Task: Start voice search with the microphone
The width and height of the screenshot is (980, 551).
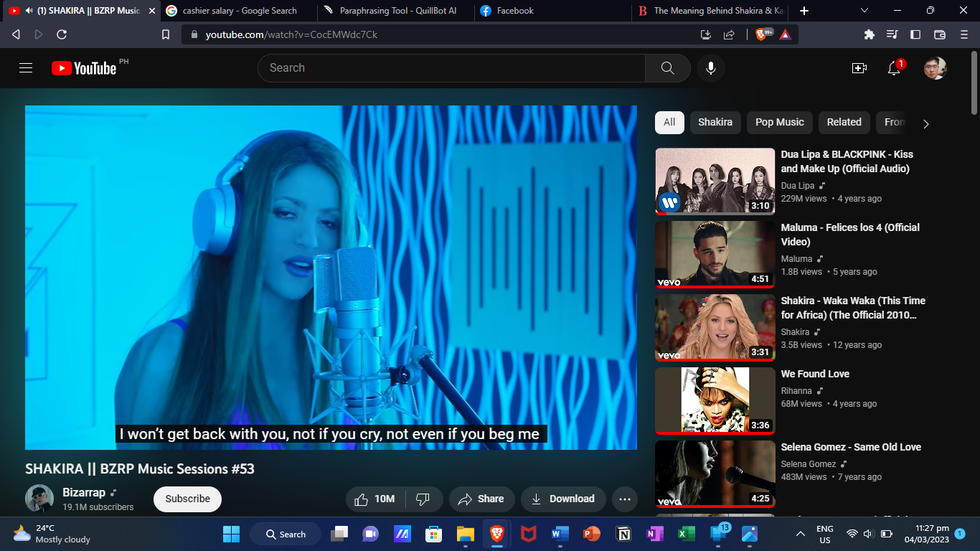Action: 711,68
